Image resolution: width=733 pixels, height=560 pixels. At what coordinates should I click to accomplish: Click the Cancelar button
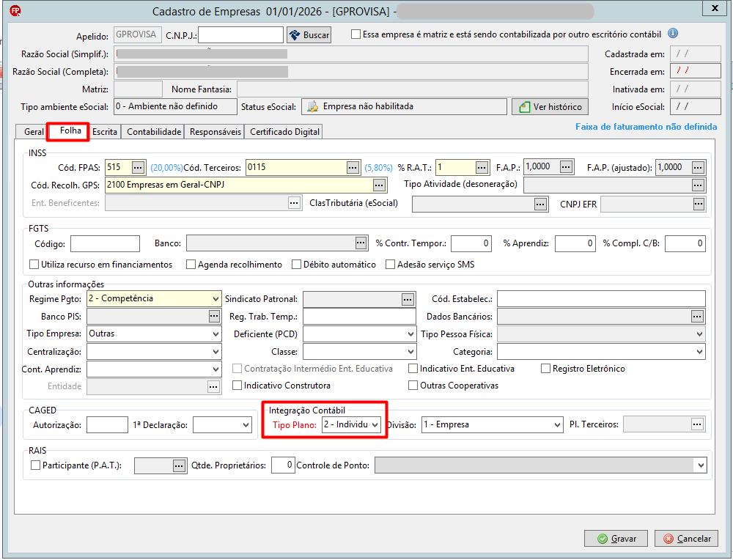[686, 539]
